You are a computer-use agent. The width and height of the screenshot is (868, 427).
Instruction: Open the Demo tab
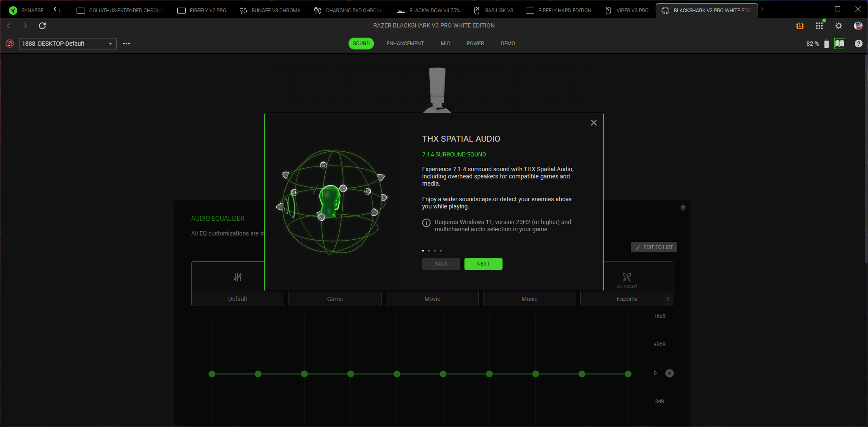(x=508, y=44)
